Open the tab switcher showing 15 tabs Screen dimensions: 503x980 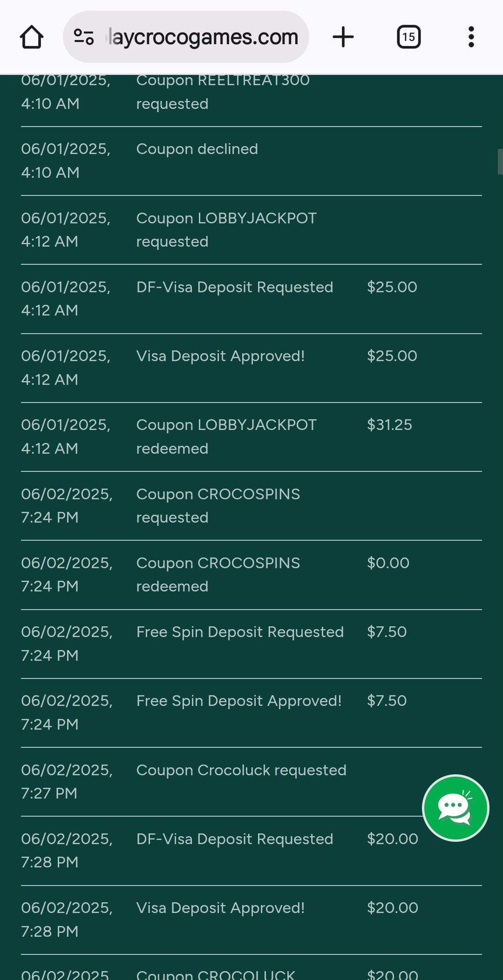click(x=408, y=37)
